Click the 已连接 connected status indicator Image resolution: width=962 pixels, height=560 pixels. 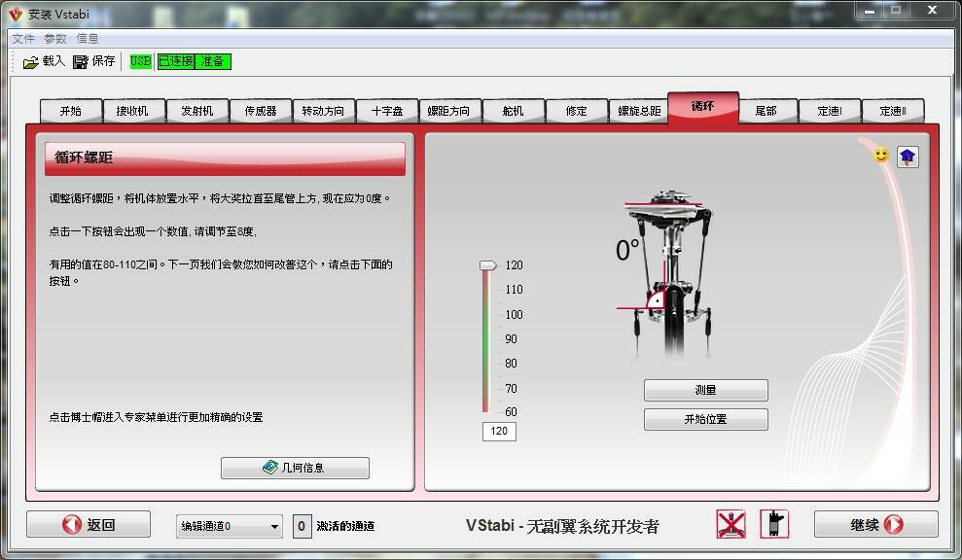click(x=175, y=61)
